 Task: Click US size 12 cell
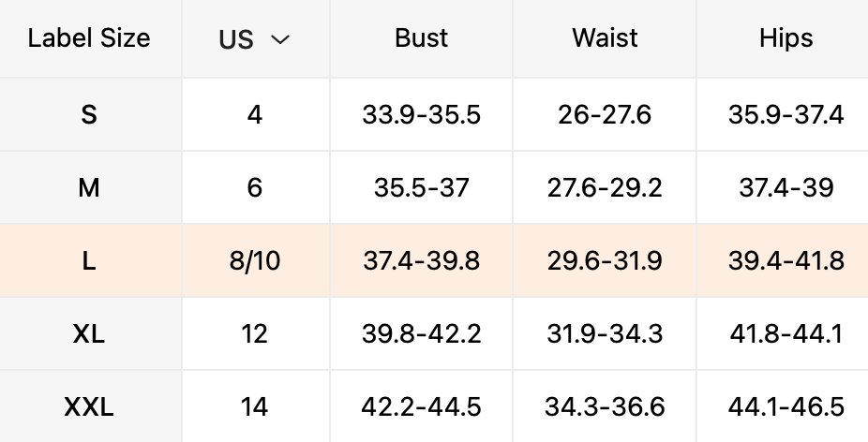(255, 333)
